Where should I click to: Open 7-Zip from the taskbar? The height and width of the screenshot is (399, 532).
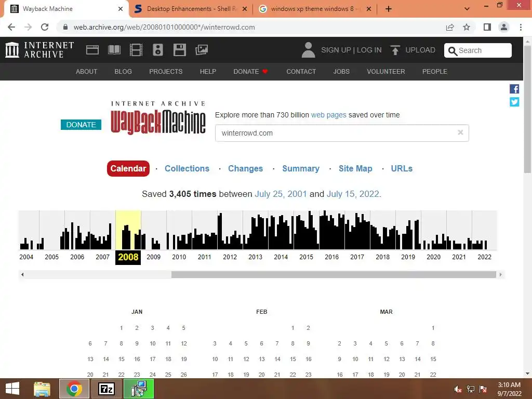[106, 389]
